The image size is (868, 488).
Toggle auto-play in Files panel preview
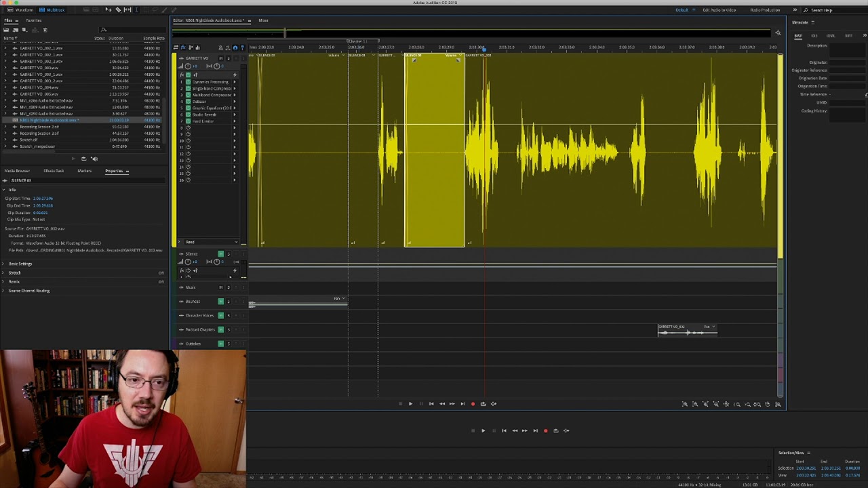[94, 159]
